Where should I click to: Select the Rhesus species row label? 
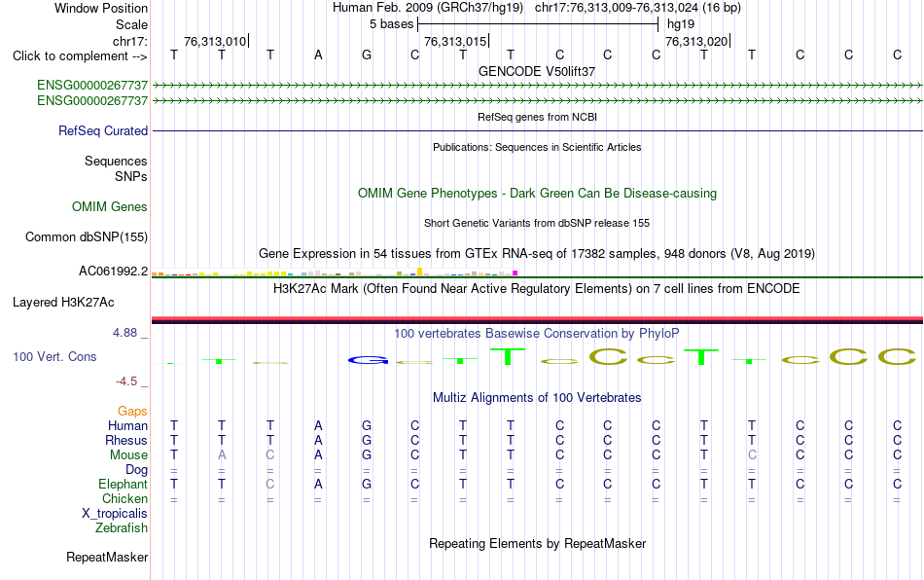[126, 440]
